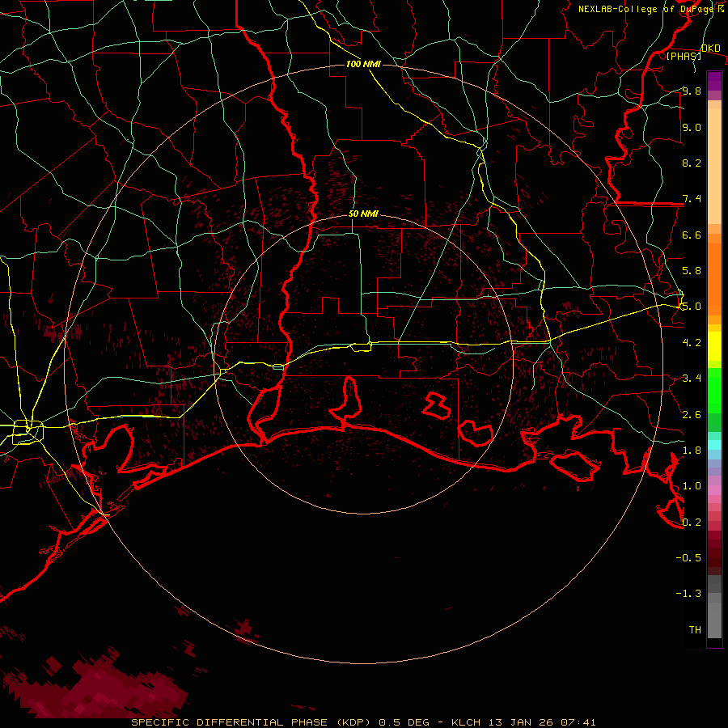Select the 8.2 scale value
Screen dimensions: 728x728
692,163
